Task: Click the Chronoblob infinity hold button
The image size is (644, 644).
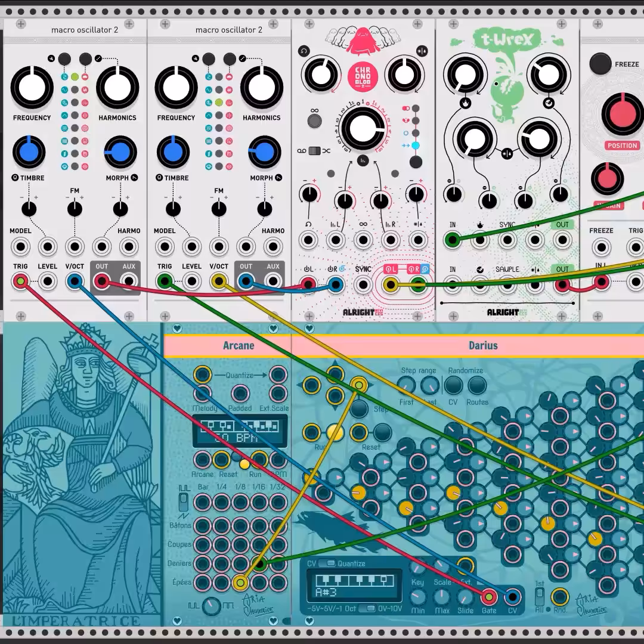Action: (314, 121)
